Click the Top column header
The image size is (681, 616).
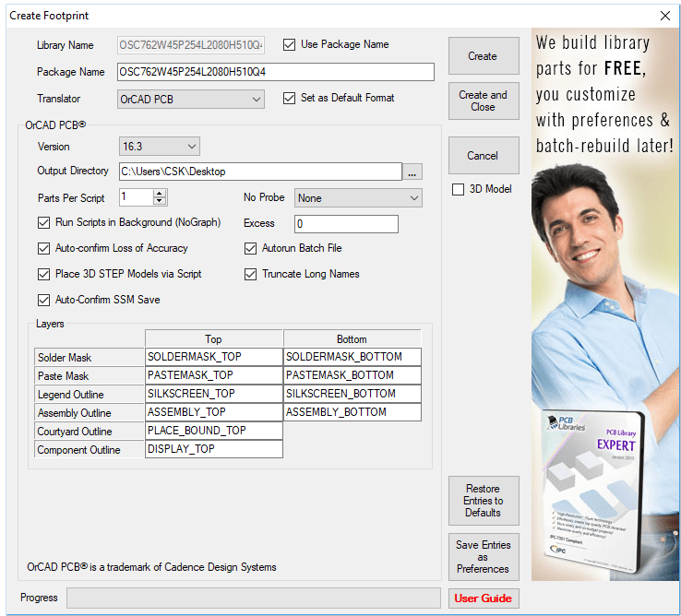(x=214, y=338)
